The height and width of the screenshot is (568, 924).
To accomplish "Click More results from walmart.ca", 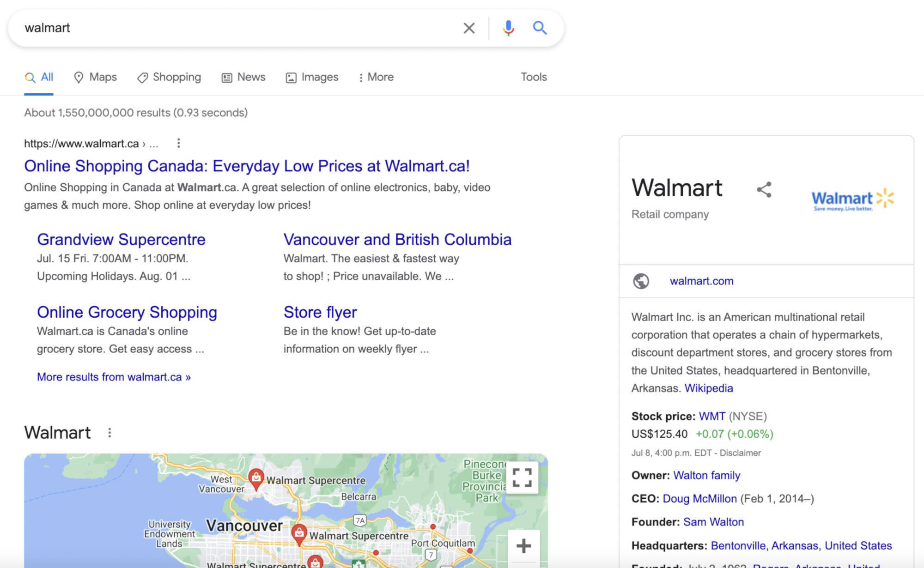I will point(114,377).
